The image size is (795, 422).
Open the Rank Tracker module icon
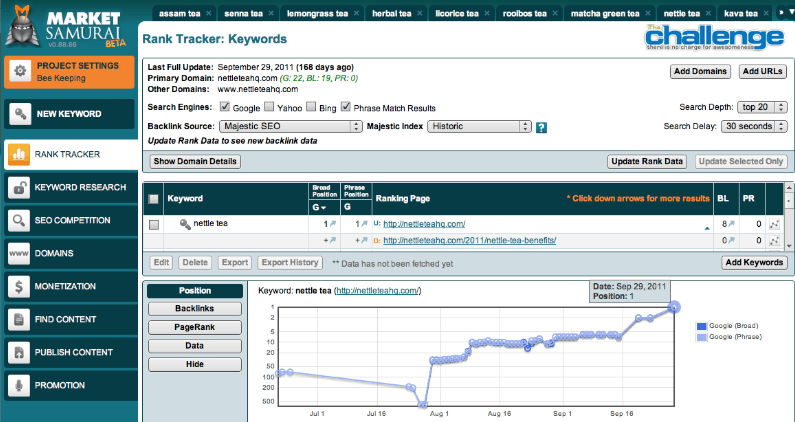click(x=19, y=154)
